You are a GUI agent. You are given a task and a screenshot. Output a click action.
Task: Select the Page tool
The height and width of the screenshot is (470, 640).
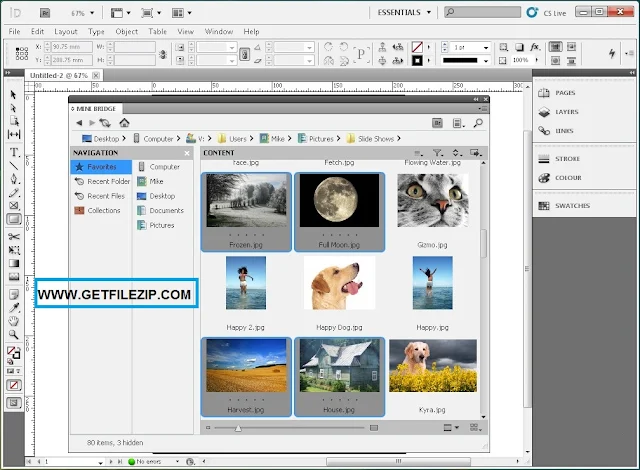[13, 121]
